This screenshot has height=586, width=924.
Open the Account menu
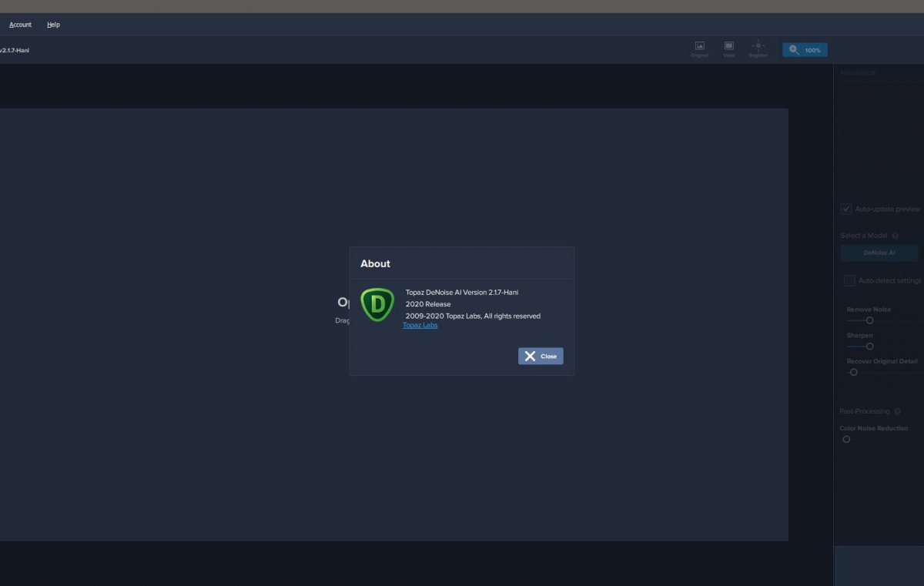tap(20, 25)
